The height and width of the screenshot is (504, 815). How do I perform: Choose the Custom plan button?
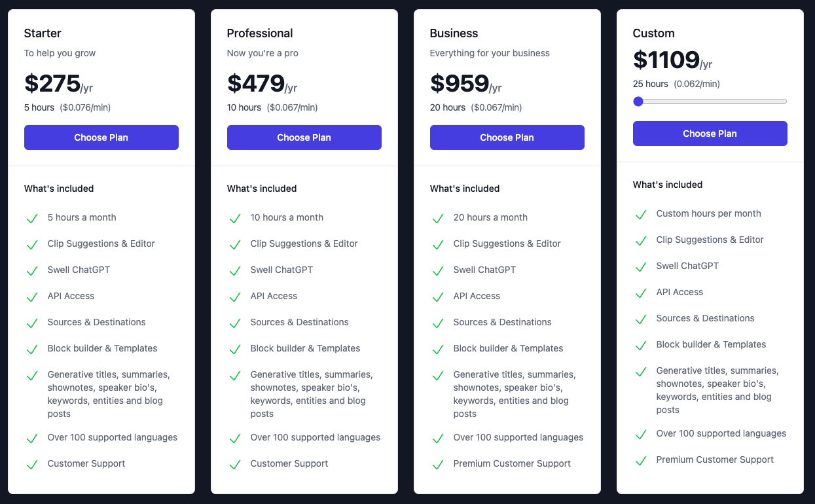(x=710, y=134)
